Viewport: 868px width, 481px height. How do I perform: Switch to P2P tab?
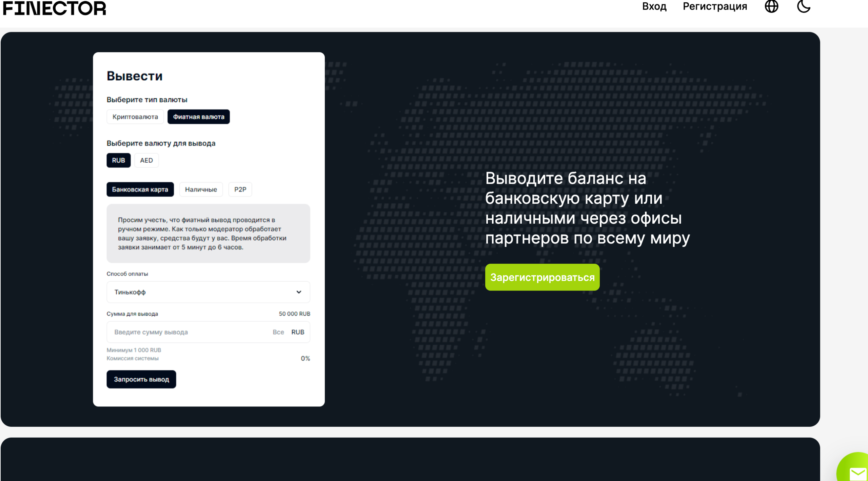click(240, 189)
